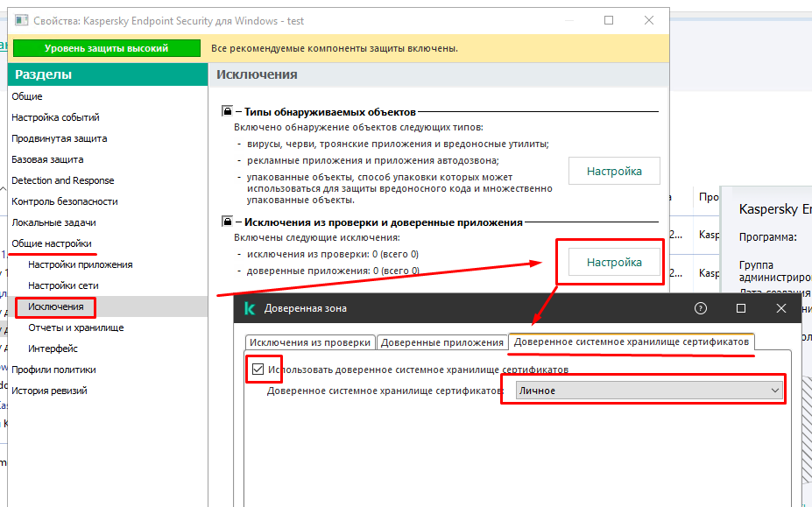812x507 pixels.
Task: Open the Личное certificate store dropdown
Action: click(649, 391)
